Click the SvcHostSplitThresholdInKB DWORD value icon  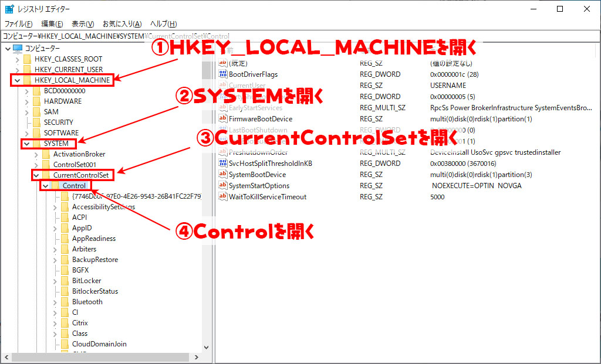pos(222,163)
